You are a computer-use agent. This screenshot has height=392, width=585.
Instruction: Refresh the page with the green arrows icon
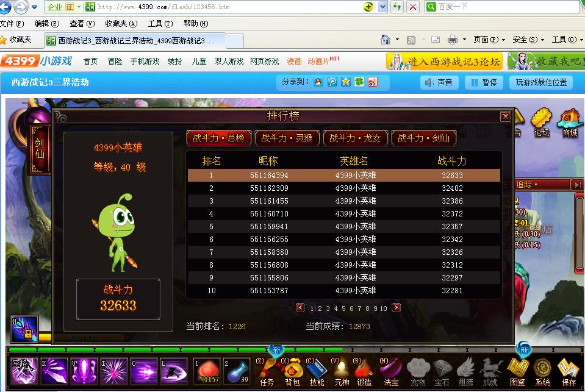coord(397,7)
